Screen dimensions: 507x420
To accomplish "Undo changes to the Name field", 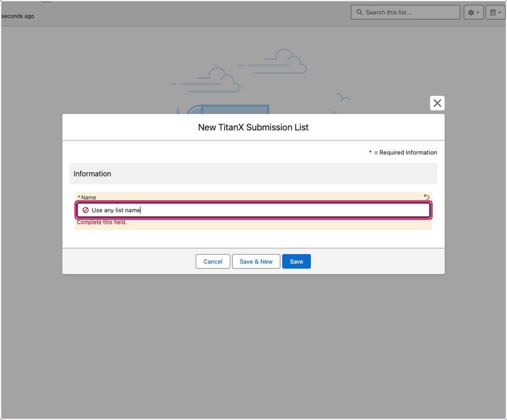I will tap(426, 197).
